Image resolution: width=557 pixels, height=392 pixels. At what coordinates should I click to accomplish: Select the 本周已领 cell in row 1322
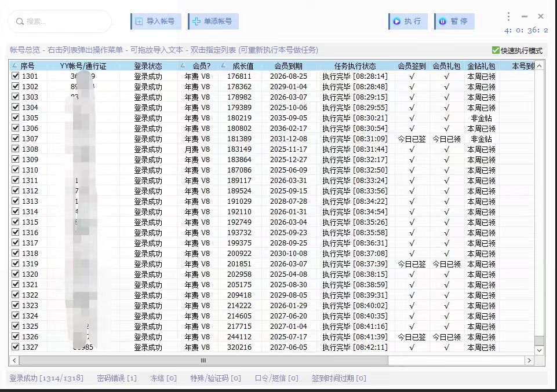tap(481, 295)
